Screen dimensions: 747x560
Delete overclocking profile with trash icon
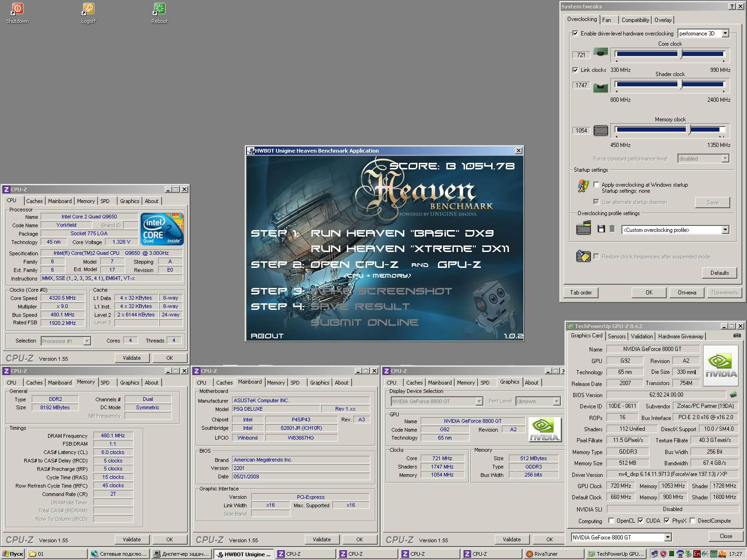point(612,229)
